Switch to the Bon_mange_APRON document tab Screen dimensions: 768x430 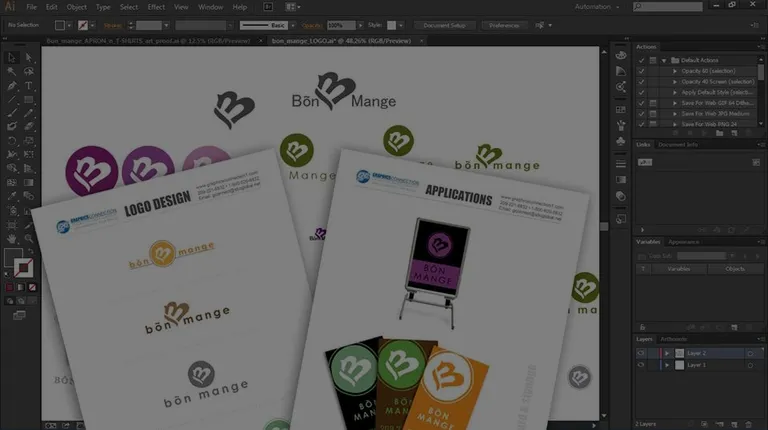[150, 41]
